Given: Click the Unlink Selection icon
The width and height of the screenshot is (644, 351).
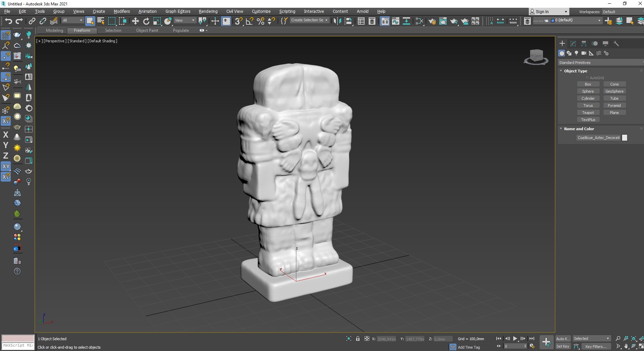Looking at the screenshot, I should coord(43,21).
